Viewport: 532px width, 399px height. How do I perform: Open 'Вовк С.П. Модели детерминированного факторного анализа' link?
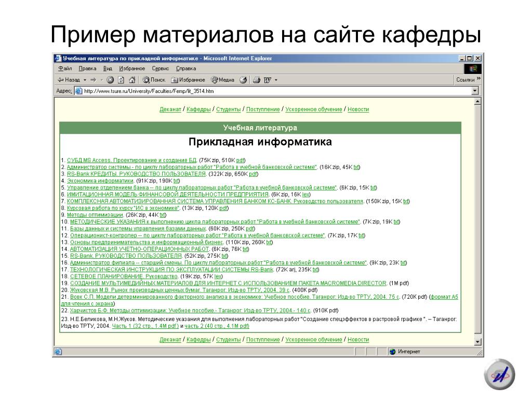[x=235, y=297]
